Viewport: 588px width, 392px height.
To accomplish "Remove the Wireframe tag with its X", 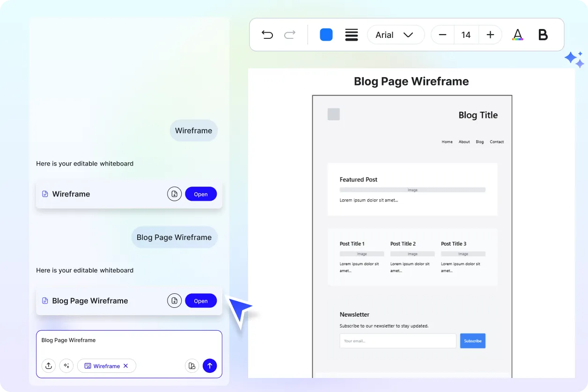I will point(125,366).
